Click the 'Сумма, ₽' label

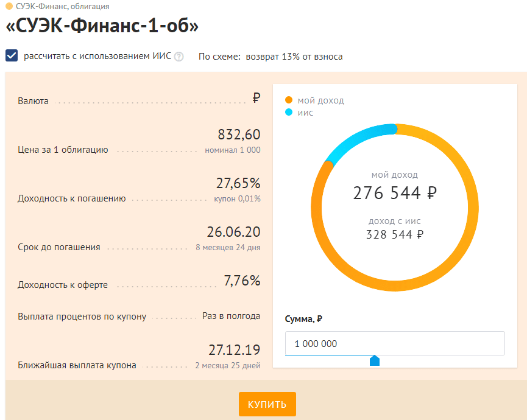(303, 318)
